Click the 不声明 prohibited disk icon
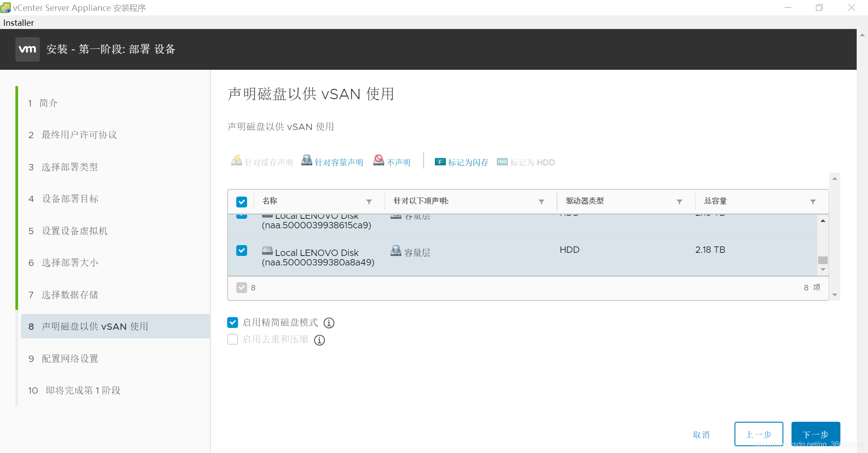The height and width of the screenshot is (453, 868). click(x=379, y=160)
